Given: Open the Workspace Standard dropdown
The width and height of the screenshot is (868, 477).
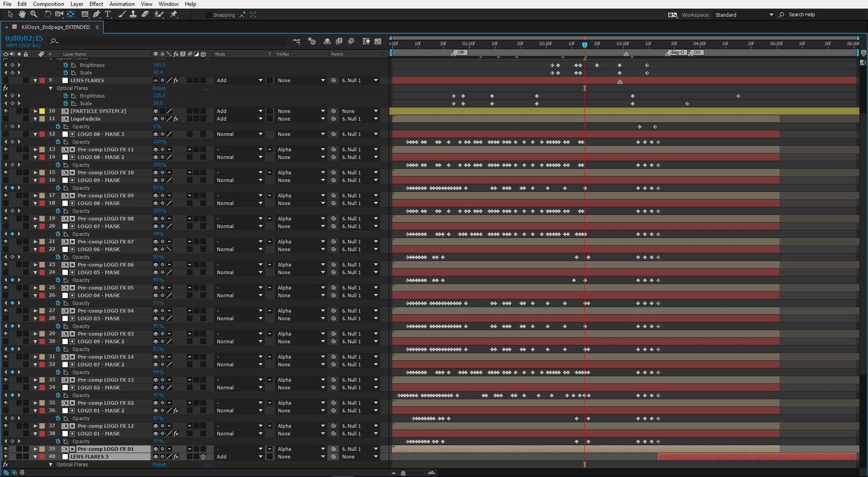Looking at the screenshot, I should pos(771,15).
